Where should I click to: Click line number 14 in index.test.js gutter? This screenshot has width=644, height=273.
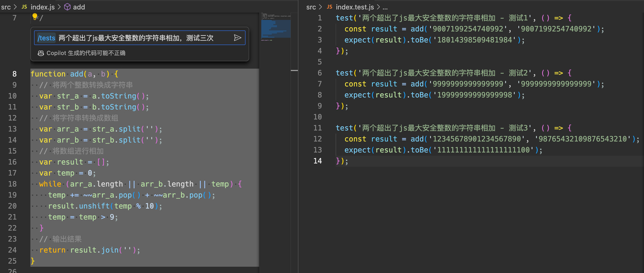[317, 161]
